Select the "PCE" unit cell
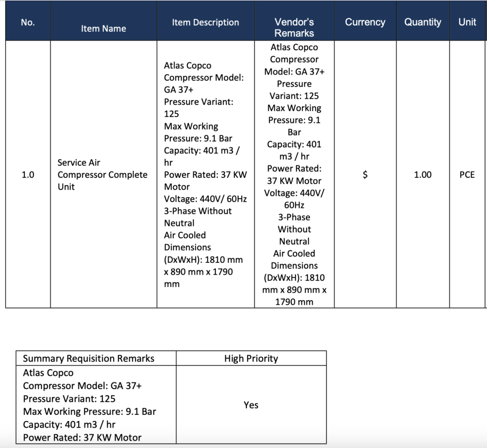 (467, 175)
